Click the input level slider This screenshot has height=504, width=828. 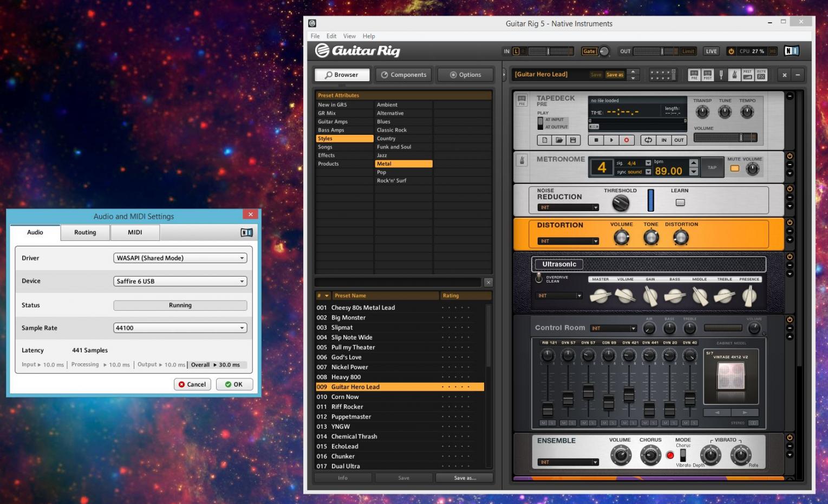coord(551,51)
